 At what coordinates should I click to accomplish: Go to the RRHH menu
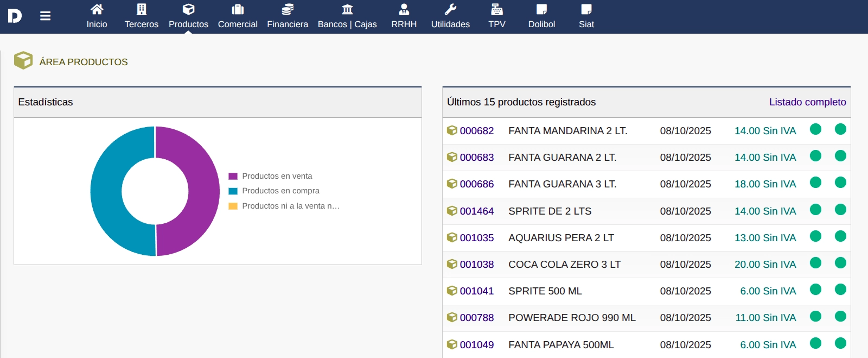coord(404,24)
